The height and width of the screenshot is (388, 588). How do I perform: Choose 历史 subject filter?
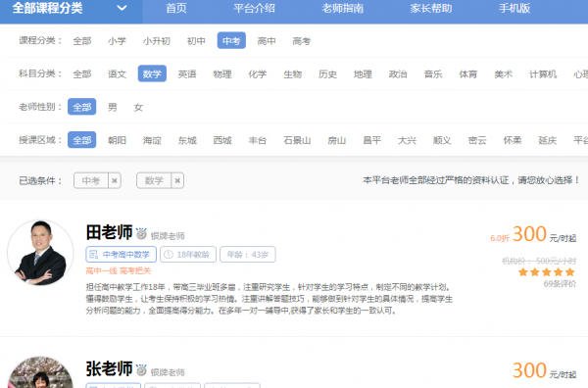click(x=327, y=73)
